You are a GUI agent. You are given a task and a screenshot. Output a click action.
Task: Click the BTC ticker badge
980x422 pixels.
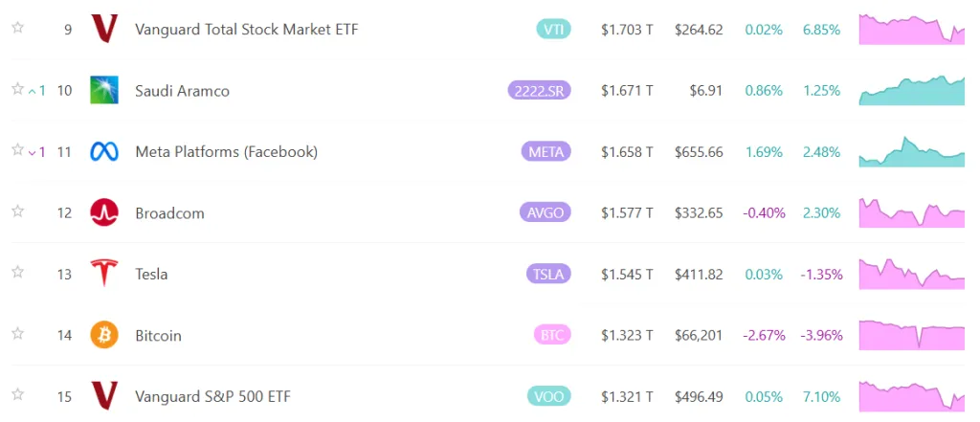pos(551,335)
